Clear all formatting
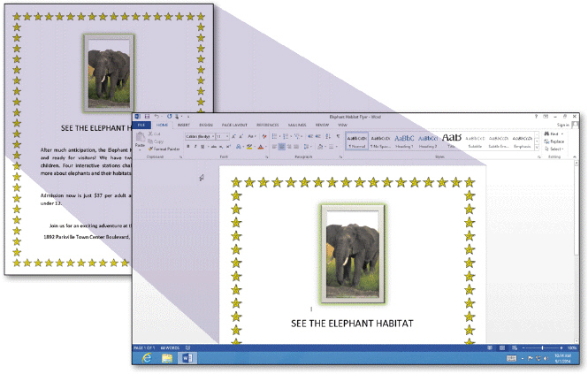 pyautogui.click(x=264, y=136)
